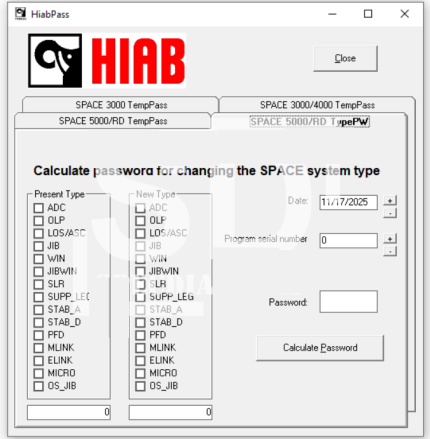
Task: Check ADC under Present Type
Action: [x=39, y=208]
